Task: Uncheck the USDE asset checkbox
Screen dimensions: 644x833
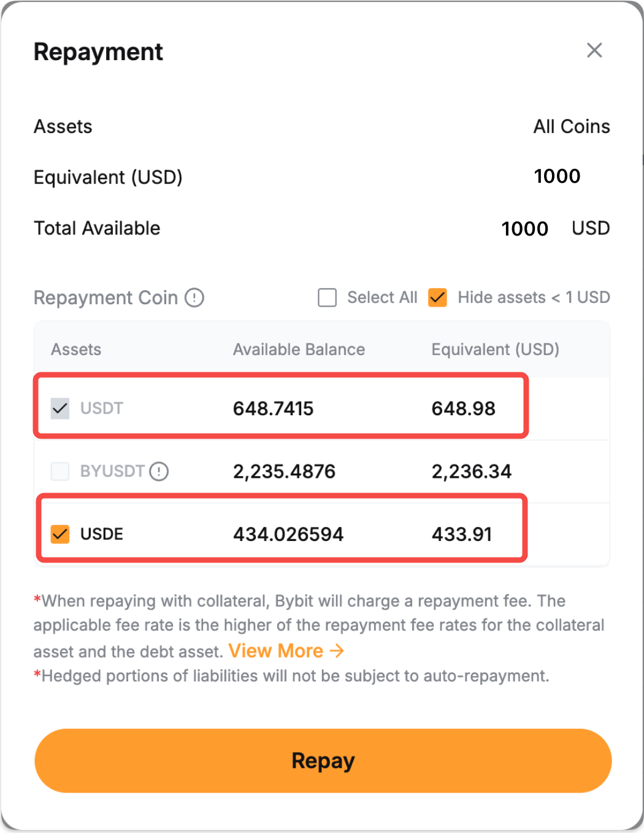Action: point(60,534)
